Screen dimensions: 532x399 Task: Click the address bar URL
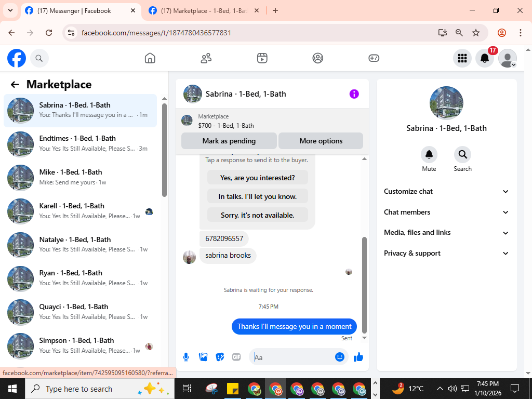coord(156,33)
